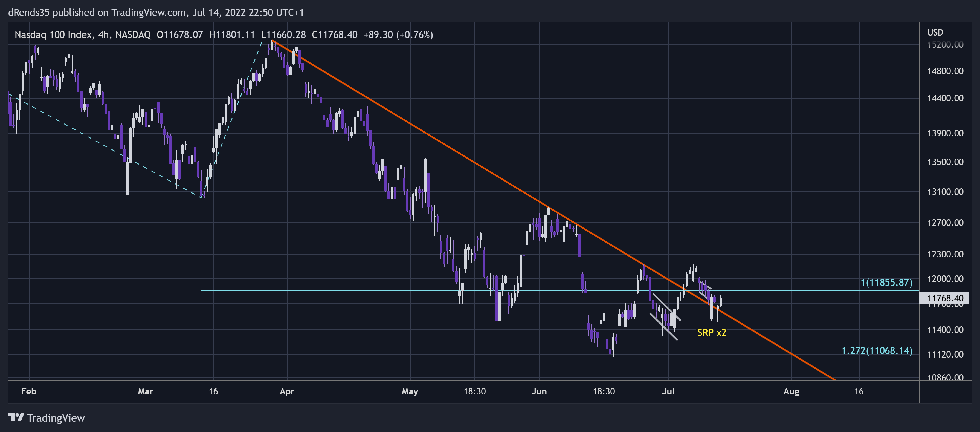Click the TradingView logo icon

16,417
